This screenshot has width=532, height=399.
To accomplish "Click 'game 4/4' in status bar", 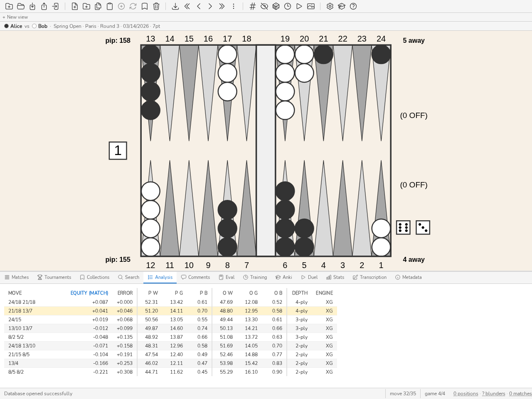I will pos(435,394).
